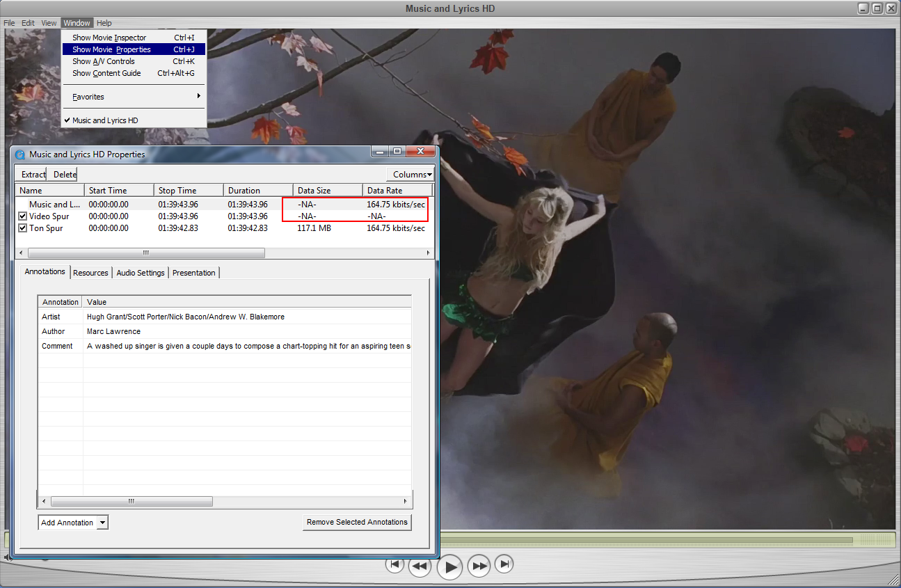Click the annotations scrollbar right arrow
901x588 pixels.
406,501
